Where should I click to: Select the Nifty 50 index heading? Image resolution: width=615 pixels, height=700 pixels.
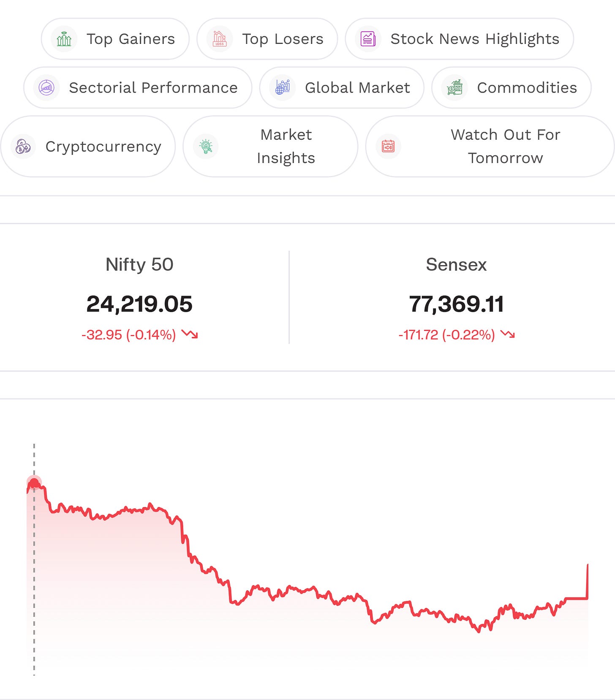point(139,265)
